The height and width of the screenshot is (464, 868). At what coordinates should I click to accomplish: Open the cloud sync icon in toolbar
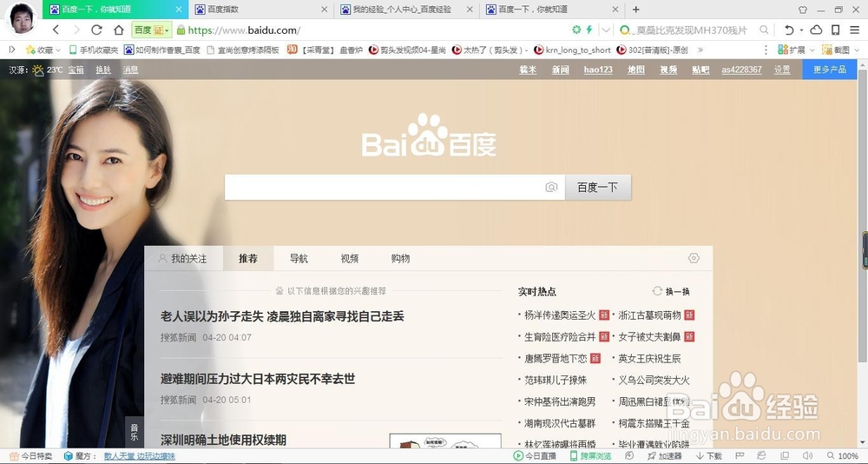pos(816,30)
